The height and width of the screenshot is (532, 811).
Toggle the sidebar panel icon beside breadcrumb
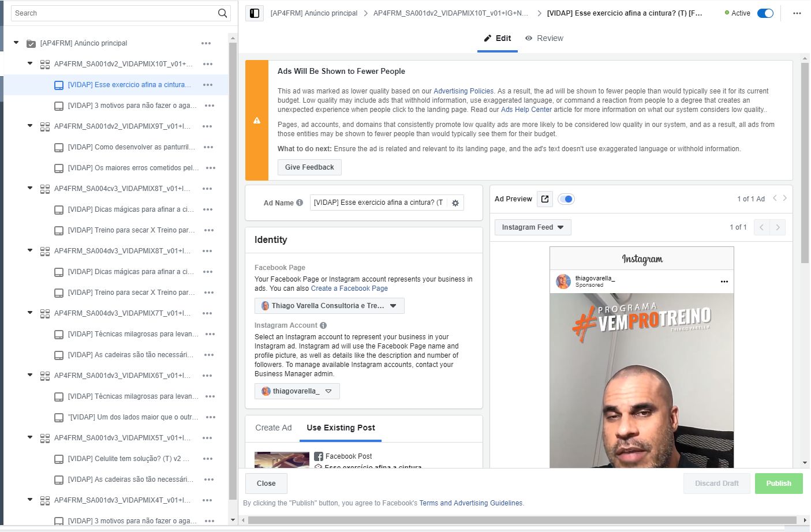255,13
